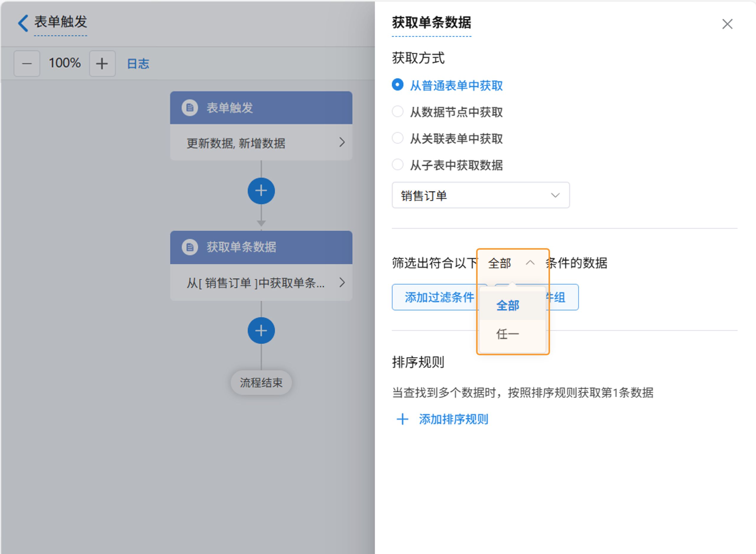This screenshot has width=756, height=554.
Task: Select 从普通表单中获取 radio option
Action: 398,85
